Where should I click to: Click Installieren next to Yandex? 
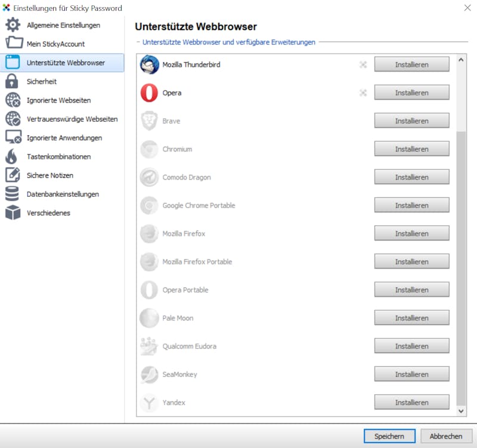click(411, 402)
